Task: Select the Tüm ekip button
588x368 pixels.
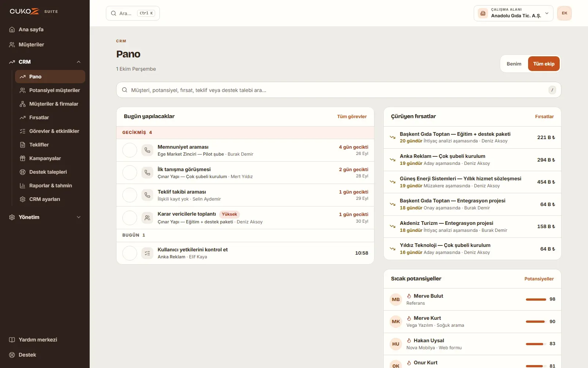Action: tap(544, 64)
